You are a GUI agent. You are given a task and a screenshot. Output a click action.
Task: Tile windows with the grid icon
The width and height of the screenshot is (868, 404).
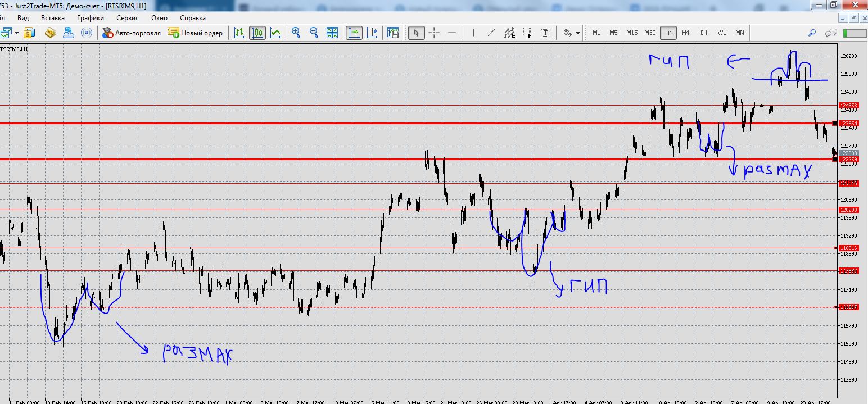332,33
